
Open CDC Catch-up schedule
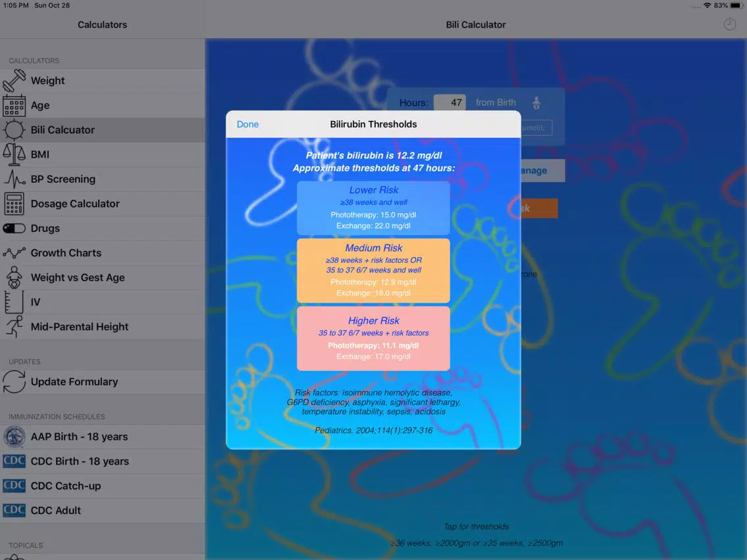coord(66,486)
